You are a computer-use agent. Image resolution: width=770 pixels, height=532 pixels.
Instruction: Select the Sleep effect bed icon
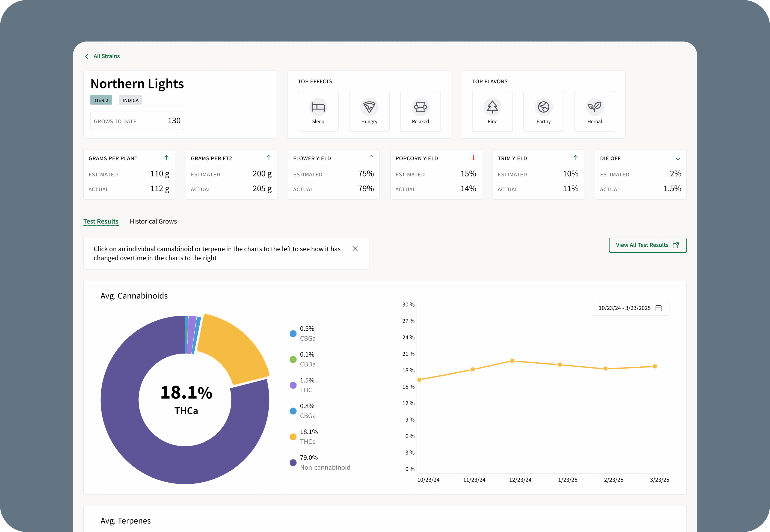[x=318, y=107]
